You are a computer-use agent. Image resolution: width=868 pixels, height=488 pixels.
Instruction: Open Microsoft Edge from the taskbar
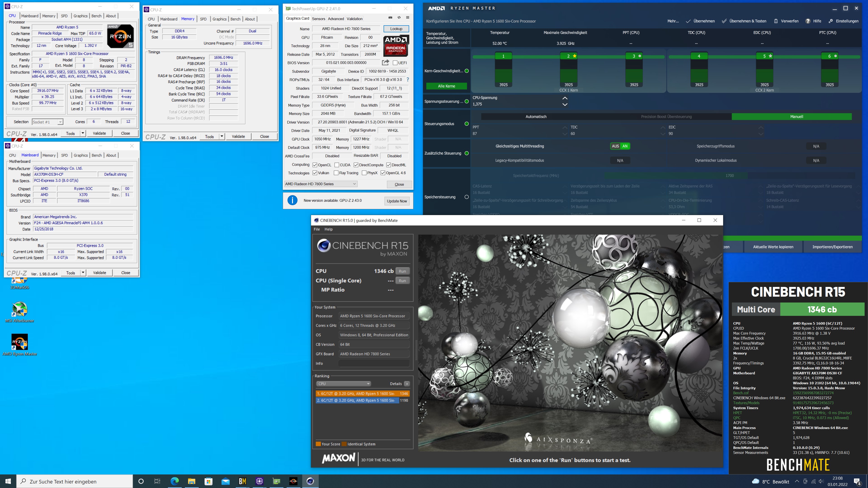[175, 481]
